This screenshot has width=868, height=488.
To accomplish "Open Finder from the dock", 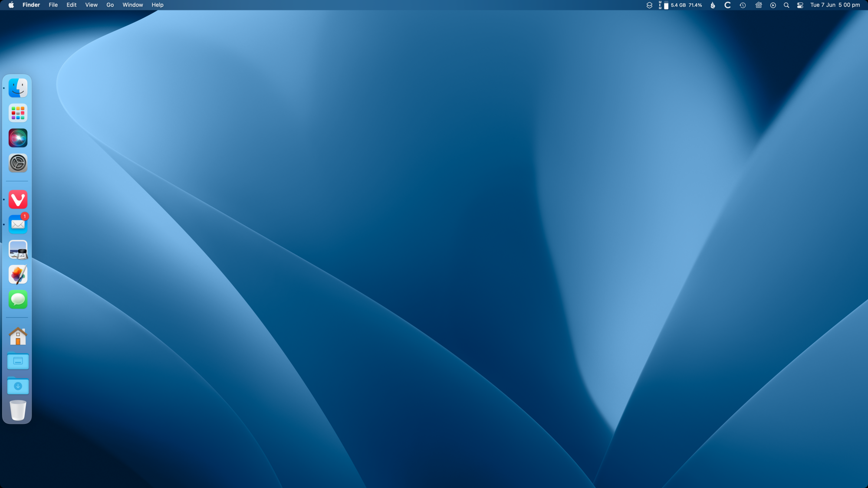I will pyautogui.click(x=18, y=88).
